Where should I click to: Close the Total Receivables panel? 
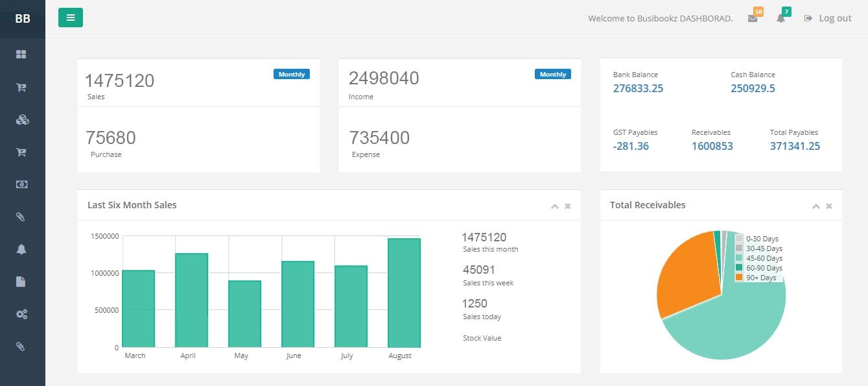pyautogui.click(x=829, y=206)
